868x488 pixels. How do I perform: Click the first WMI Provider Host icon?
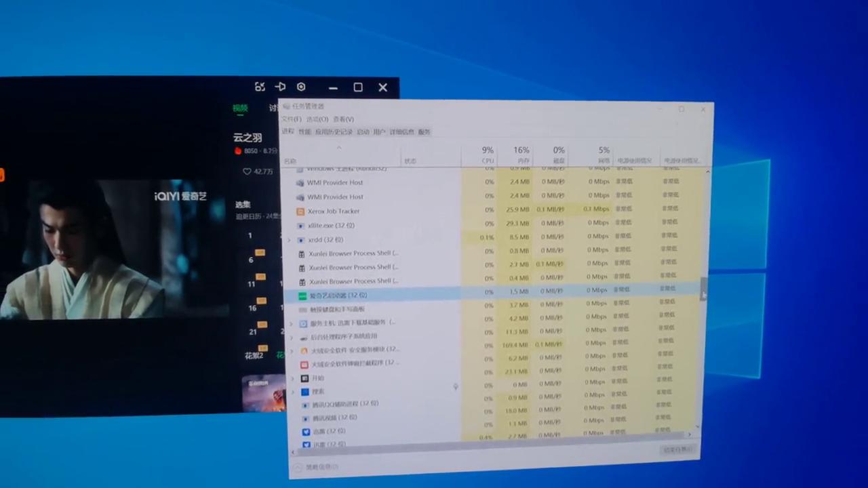(x=300, y=182)
